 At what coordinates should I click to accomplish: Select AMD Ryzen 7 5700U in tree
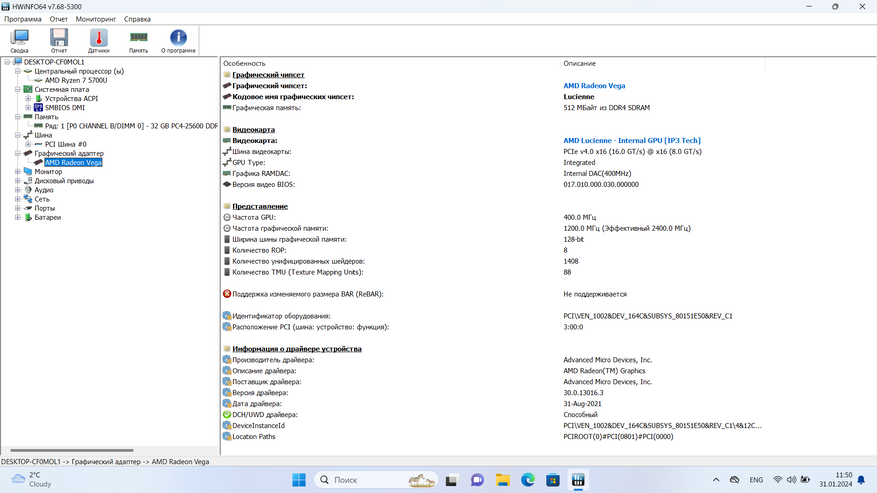tap(76, 81)
